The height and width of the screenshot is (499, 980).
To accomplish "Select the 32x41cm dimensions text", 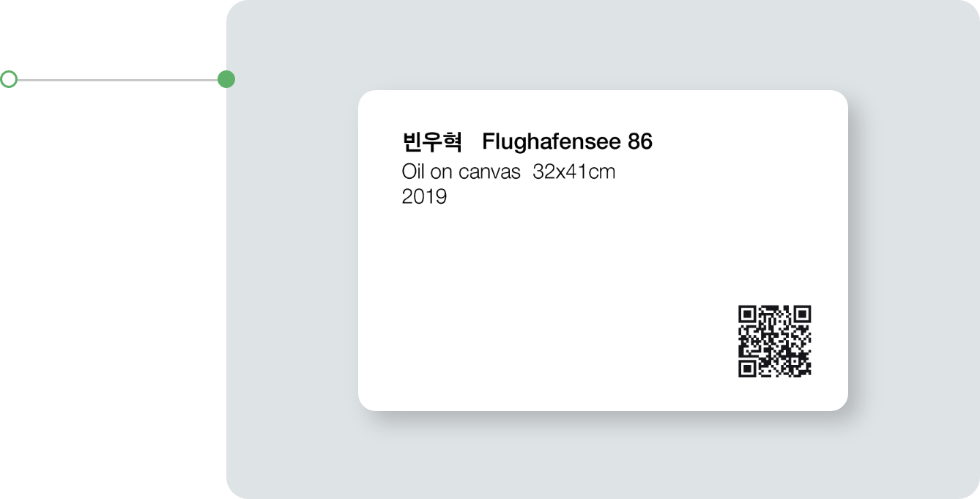I will tap(573, 172).
